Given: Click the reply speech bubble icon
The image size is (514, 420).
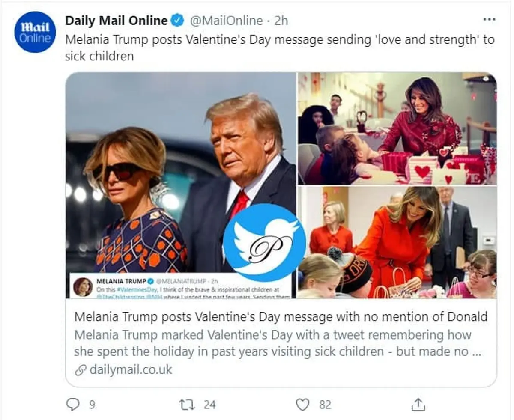Looking at the screenshot, I should (73, 404).
